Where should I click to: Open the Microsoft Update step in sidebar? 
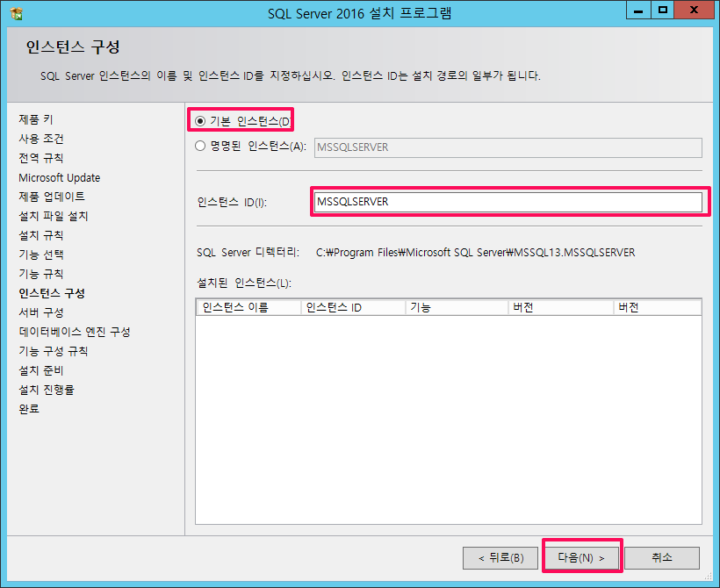click(x=59, y=177)
